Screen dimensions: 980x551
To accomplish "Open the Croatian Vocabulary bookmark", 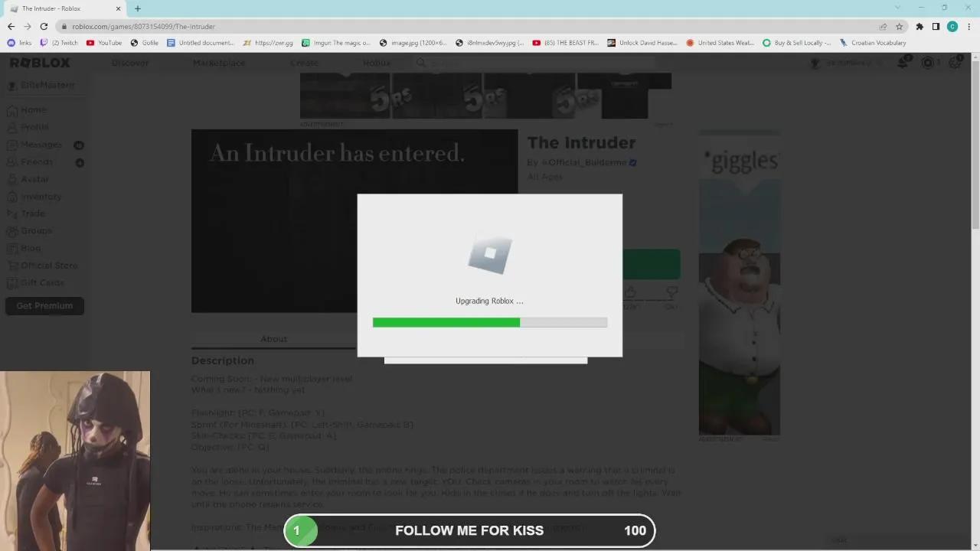I will [x=873, y=43].
